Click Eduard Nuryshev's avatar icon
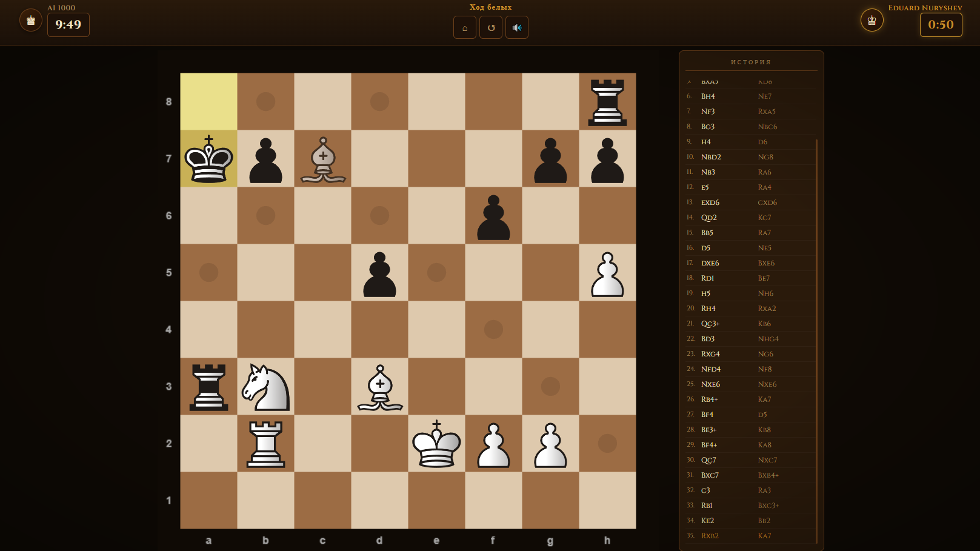 click(x=872, y=20)
